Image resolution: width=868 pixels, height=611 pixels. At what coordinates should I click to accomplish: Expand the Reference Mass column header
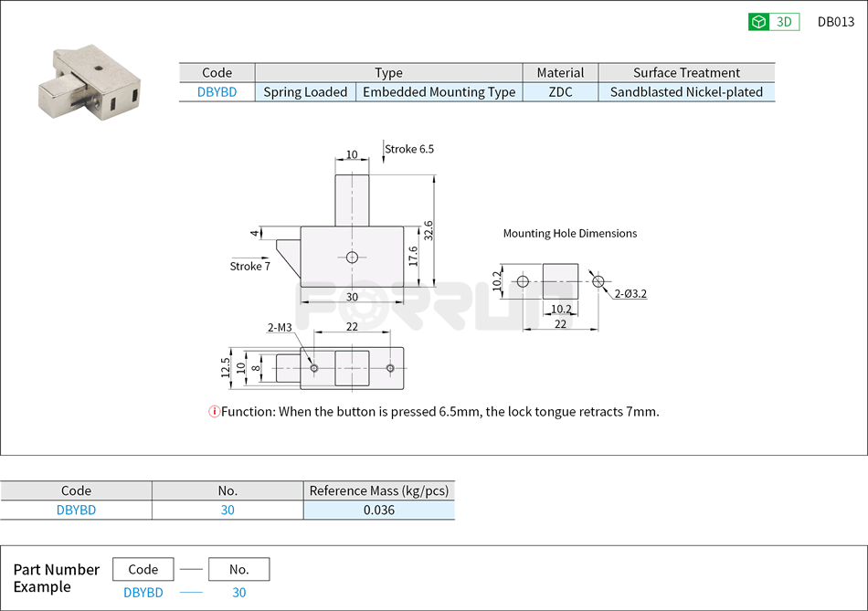click(378, 490)
